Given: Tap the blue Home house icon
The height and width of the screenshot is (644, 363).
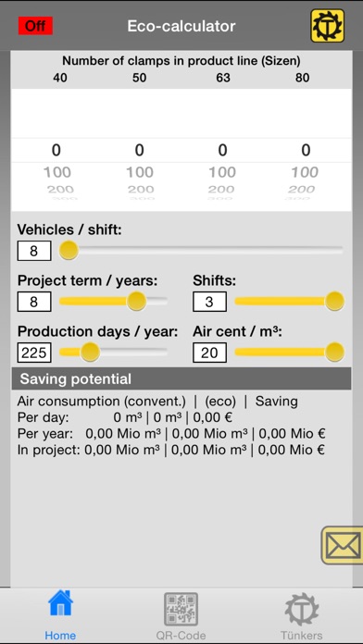Looking at the screenshot, I should pos(60,602).
